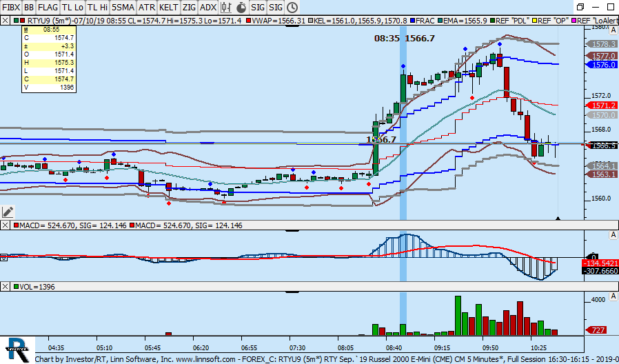Image resolution: width=619 pixels, height=364 pixels.
Task: Click the VOL=1396 pane title
Action: 37,287
